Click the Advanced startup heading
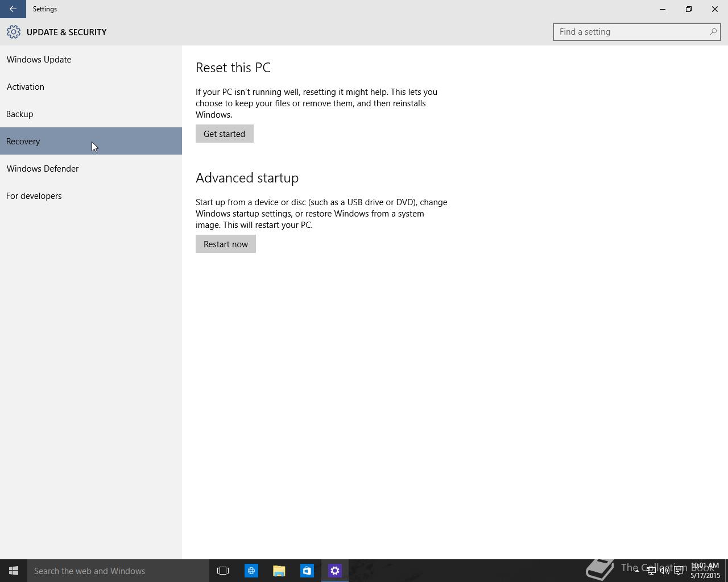728x582 pixels. coord(247,178)
